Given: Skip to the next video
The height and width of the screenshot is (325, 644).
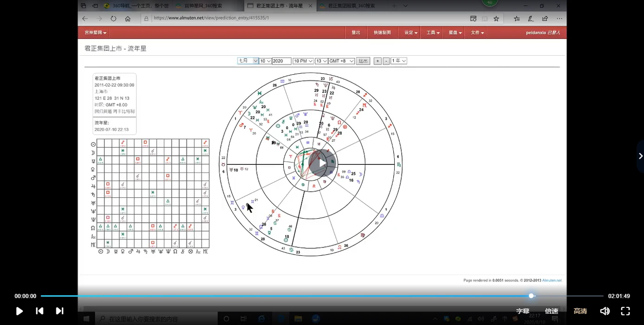Looking at the screenshot, I should point(59,311).
